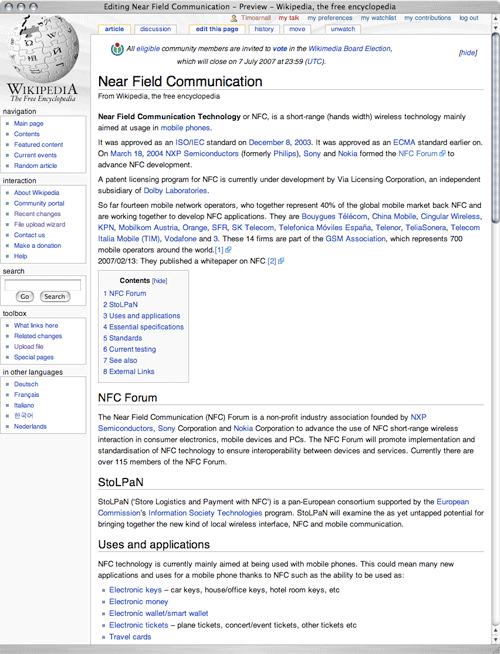
Task: Open the move tab
Action: [x=297, y=29]
